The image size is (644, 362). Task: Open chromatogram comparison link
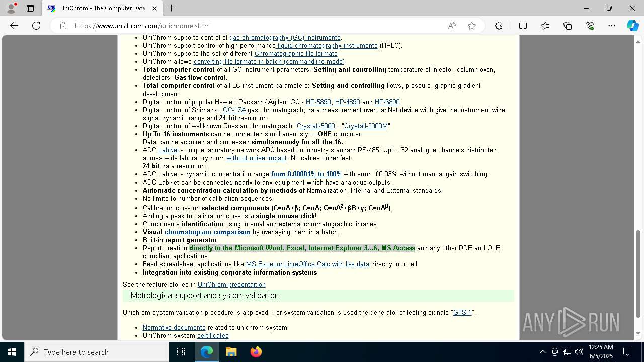pos(207,232)
